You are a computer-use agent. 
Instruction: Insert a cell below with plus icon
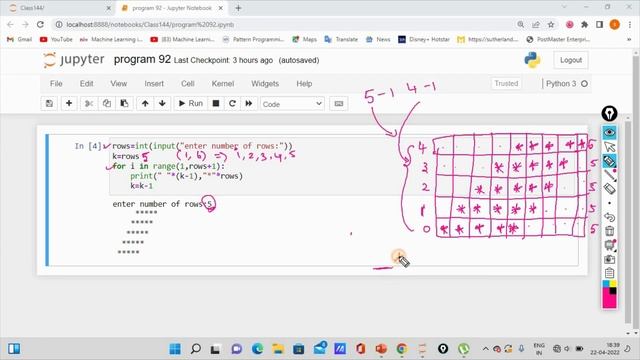click(69, 104)
